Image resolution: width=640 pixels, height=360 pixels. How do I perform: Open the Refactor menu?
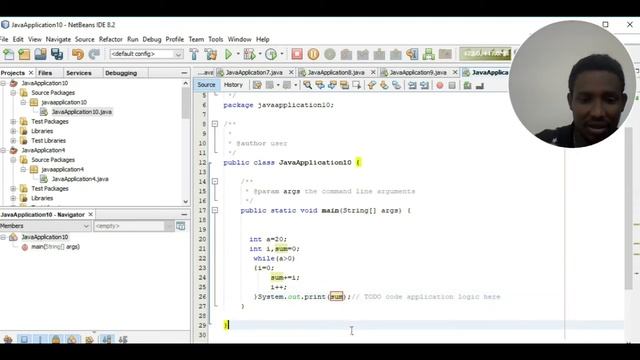pos(111,39)
